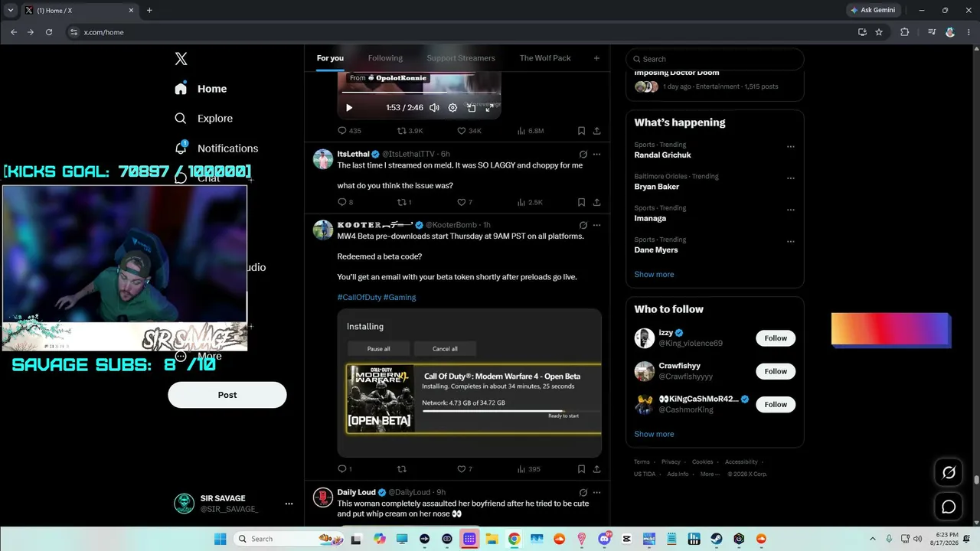Share ItsLethal's post
The height and width of the screenshot is (551, 980).
click(x=596, y=202)
